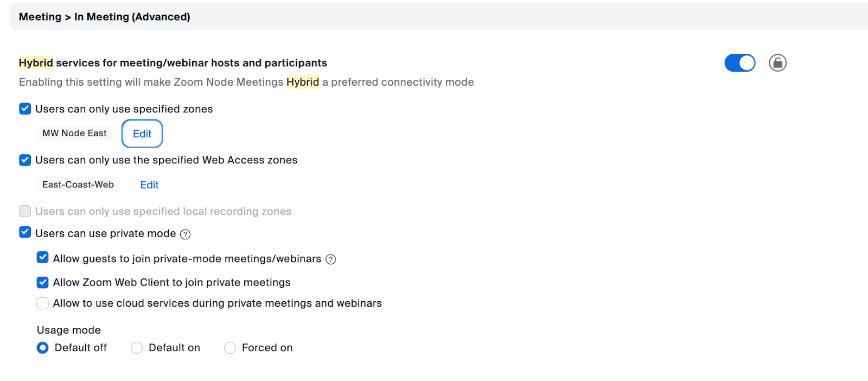Toggle off Hybrid services switch
This screenshot has width=868, height=381.
(739, 63)
